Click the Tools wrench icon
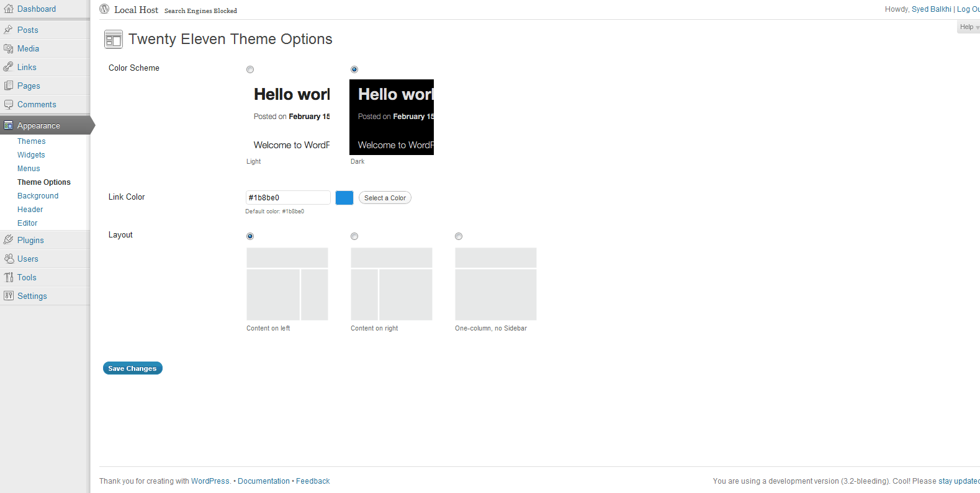This screenshot has height=493, width=980. click(x=9, y=277)
